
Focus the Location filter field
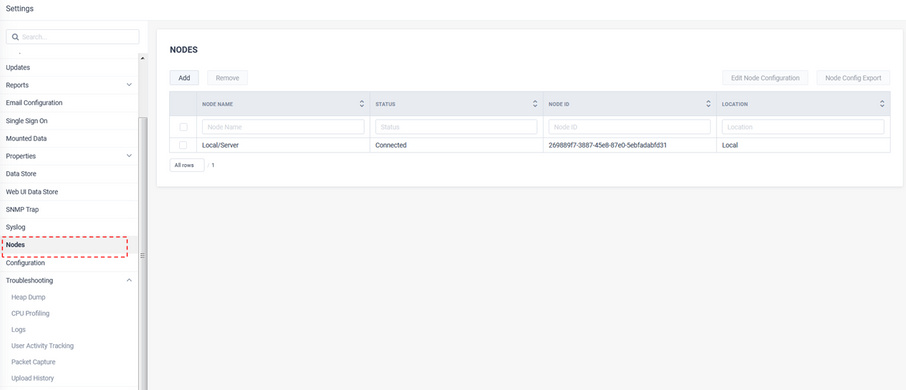[803, 127]
